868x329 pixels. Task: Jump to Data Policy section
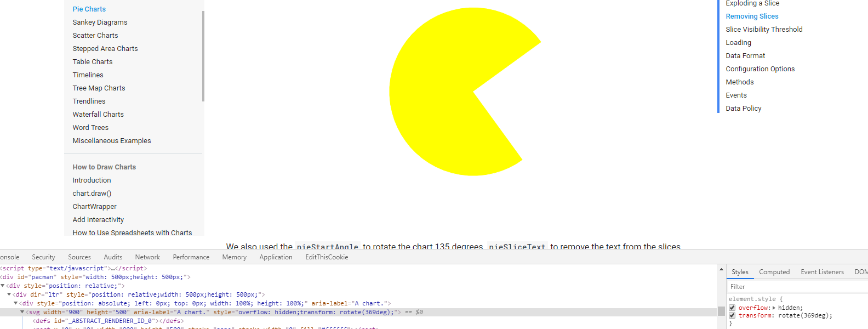pos(744,109)
